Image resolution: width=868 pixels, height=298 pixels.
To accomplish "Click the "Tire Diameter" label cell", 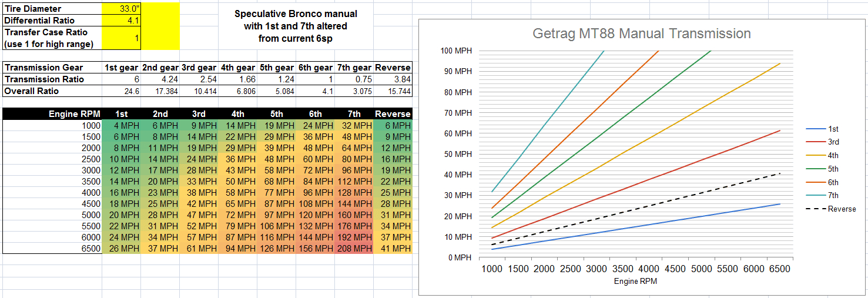I will [52, 9].
